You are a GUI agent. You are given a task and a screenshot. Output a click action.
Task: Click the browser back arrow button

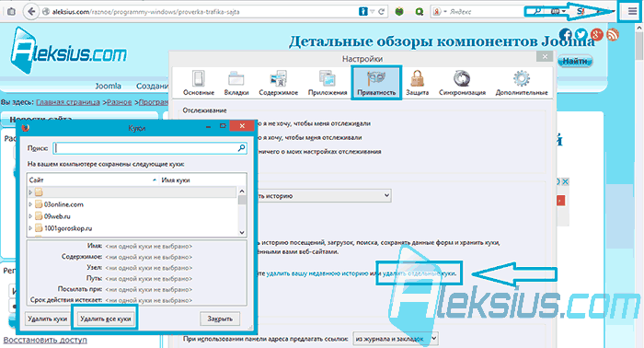tap(30, 11)
